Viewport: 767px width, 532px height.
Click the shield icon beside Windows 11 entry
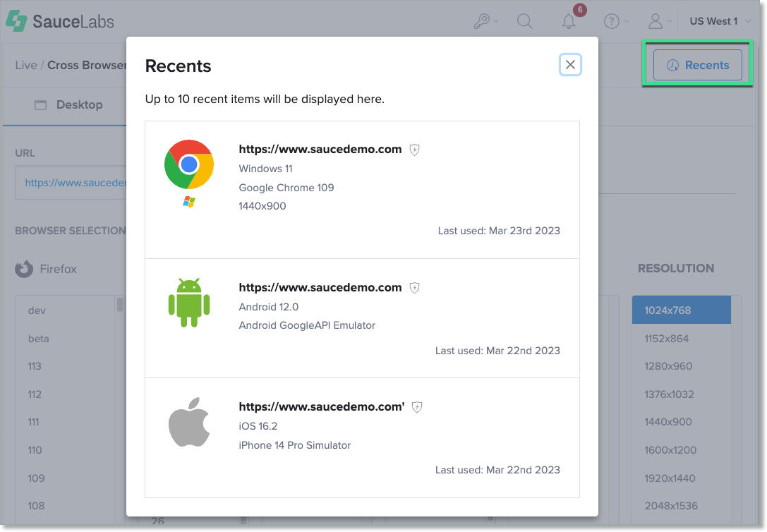[x=415, y=150]
